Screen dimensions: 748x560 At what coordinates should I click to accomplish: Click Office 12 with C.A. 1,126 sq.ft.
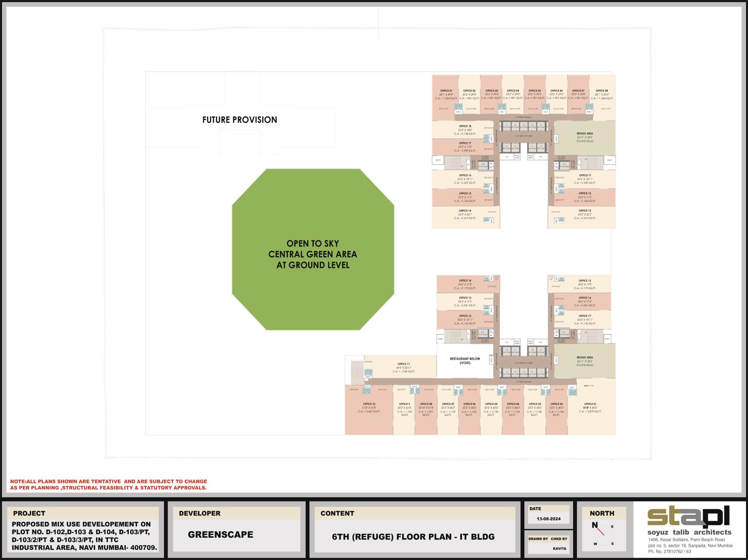point(584,197)
